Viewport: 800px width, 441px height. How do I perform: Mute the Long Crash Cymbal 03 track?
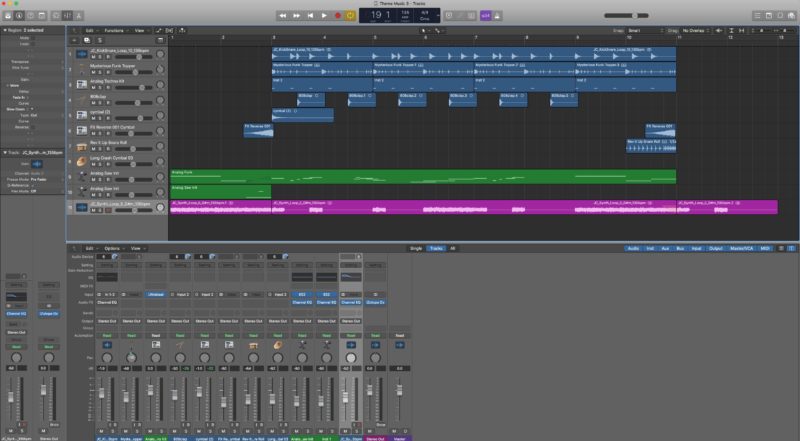click(x=93, y=164)
